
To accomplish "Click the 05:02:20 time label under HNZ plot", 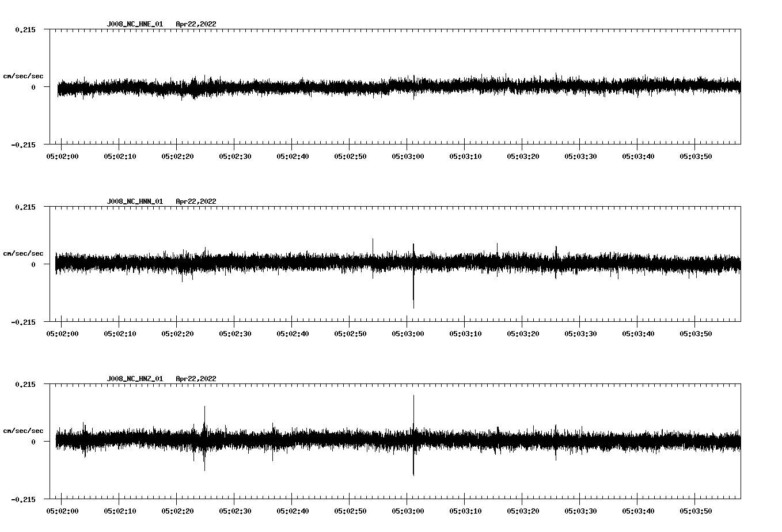I will pyautogui.click(x=177, y=511).
